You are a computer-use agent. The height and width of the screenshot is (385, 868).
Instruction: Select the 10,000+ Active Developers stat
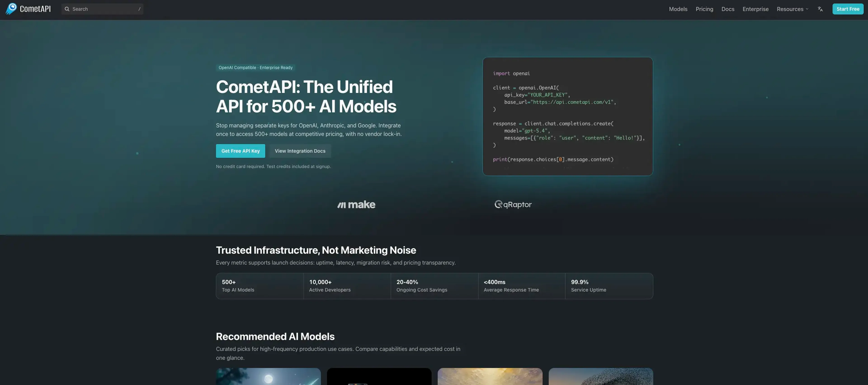347,286
